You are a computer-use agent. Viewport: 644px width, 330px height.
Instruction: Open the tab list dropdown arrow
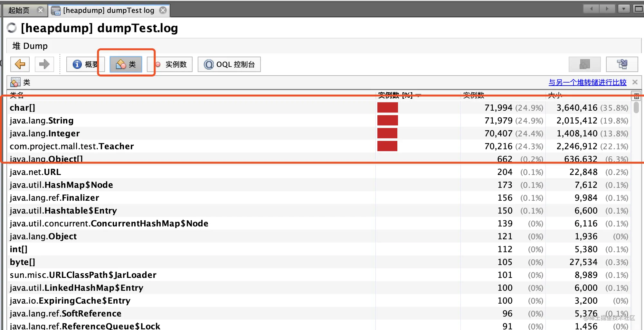click(624, 9)
